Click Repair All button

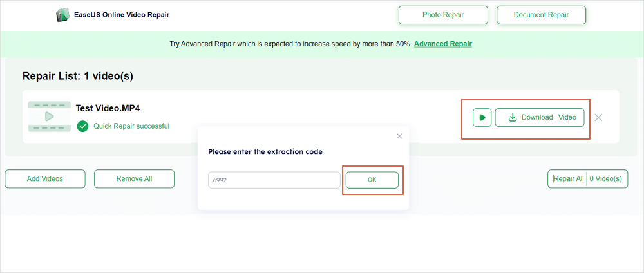click(x=569, y=179)
